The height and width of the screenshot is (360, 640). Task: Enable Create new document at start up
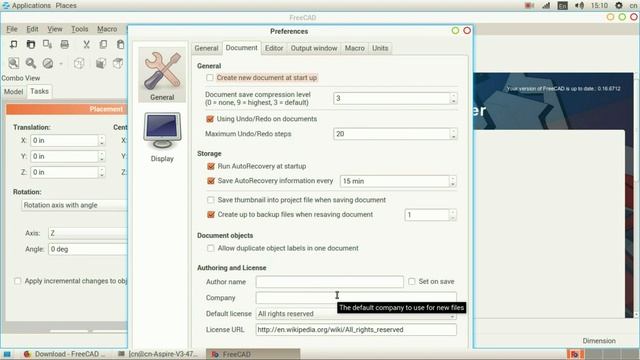click(210, 78)
